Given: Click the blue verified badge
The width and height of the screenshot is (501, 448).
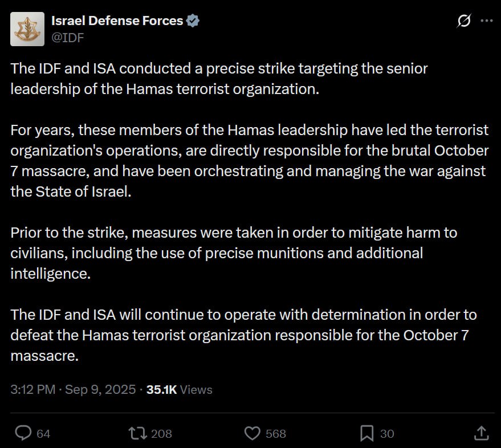Looking at the screenshot, I should (193, 21).
